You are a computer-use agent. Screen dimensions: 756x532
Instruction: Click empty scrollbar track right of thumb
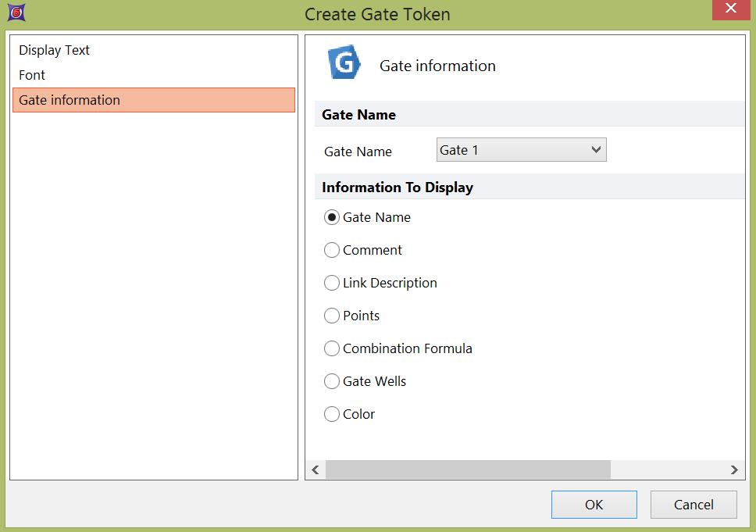click(x=668, y=470)
